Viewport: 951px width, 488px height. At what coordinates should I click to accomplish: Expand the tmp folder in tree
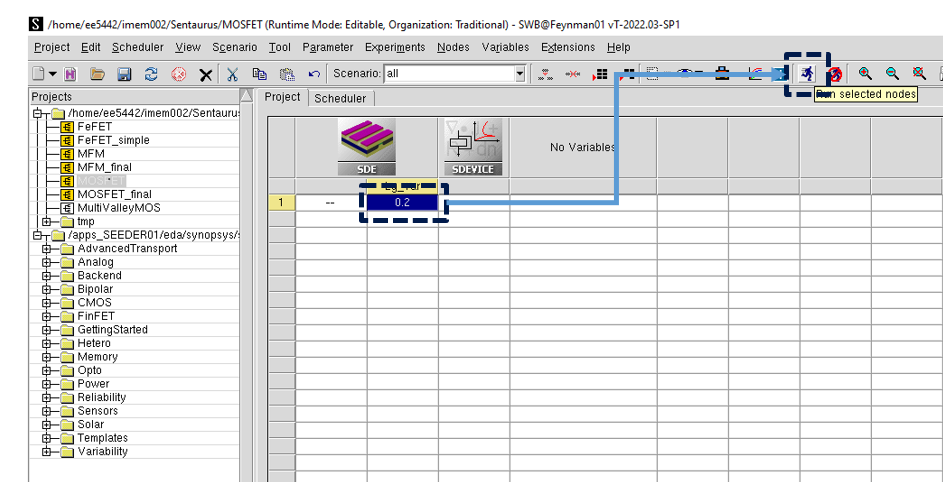click(47, 222)
